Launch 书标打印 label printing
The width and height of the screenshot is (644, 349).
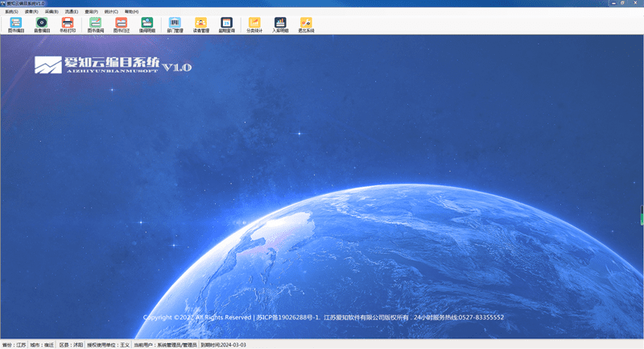tap(68, 24)
